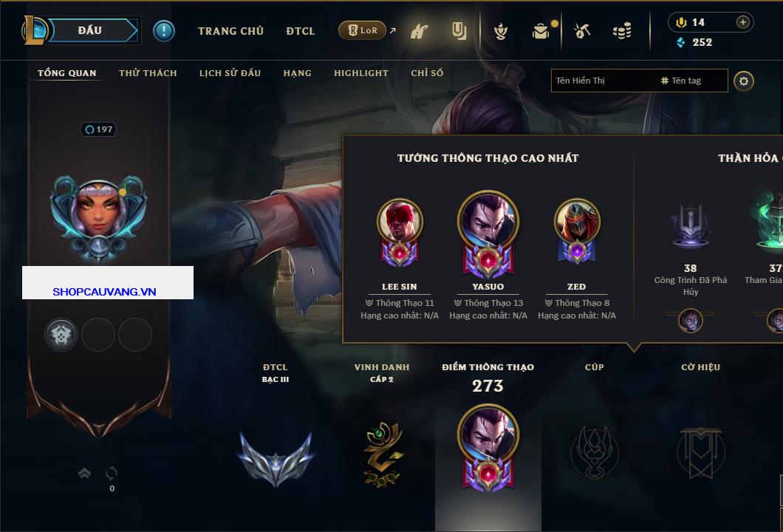Open the Loot chest icon
783x532 pixels.
(541, 32)
